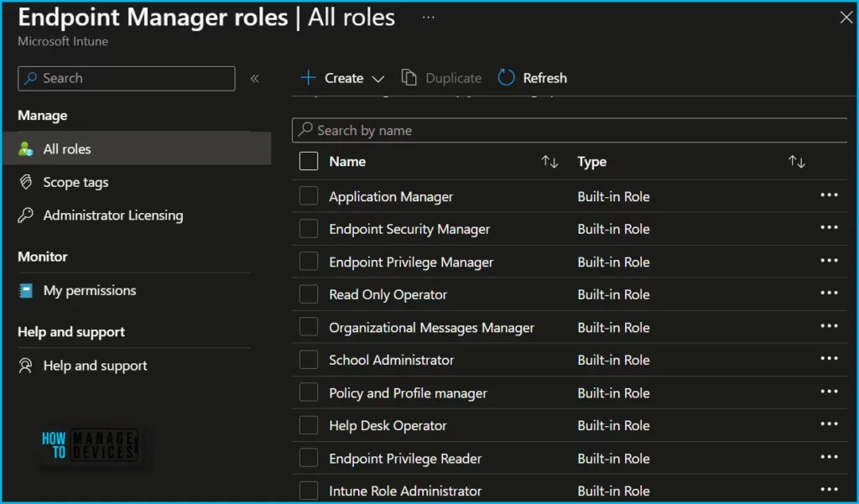Open the ellipsis menu beside the page title
This screenshot has height=504, width=859.
(x=429, y=17)
